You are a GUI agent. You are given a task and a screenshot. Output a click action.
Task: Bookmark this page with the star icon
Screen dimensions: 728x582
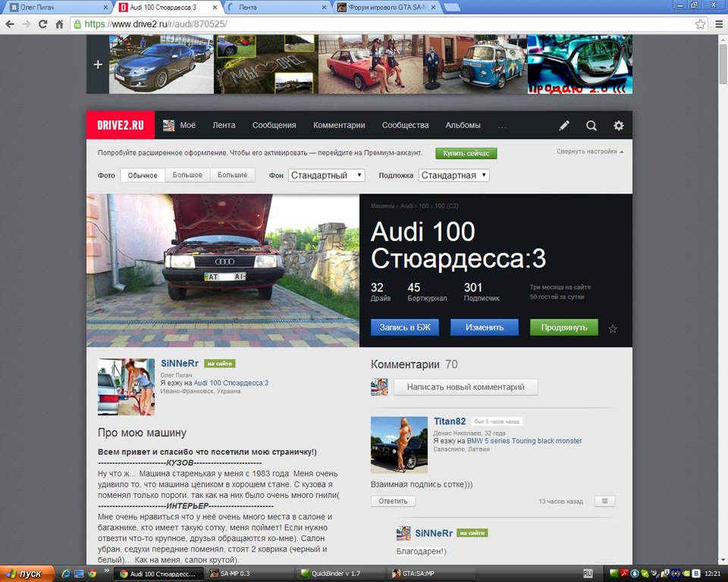click(x=701, y=24)
